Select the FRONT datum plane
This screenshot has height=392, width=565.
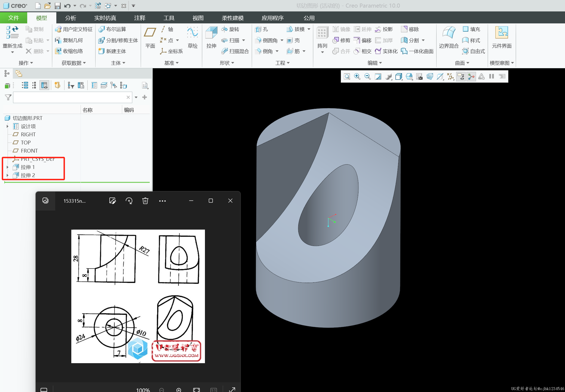(25, 151)
